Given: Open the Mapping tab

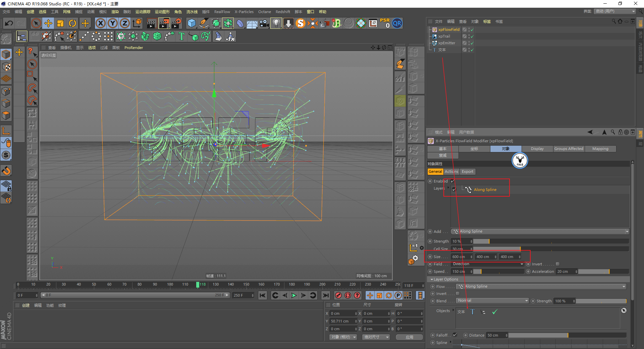Looking at the screenshot, I should pyautogui.click(x=600, y=149).
